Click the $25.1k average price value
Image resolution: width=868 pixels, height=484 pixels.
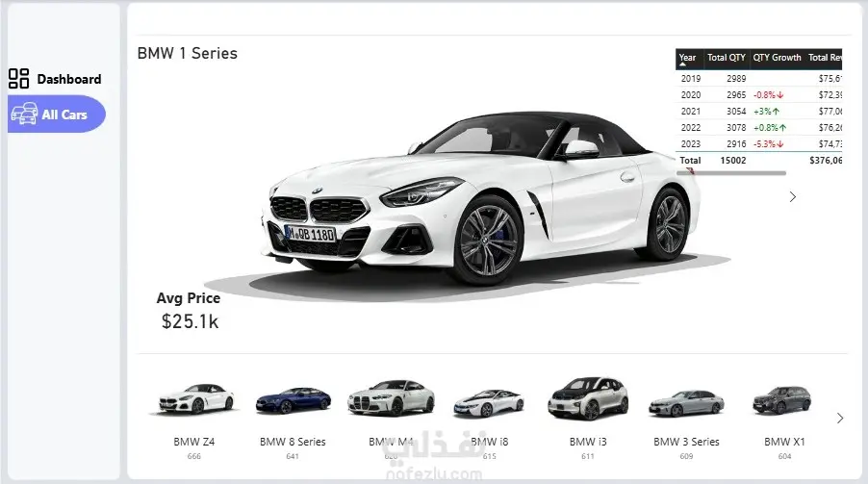pos(190,321)
